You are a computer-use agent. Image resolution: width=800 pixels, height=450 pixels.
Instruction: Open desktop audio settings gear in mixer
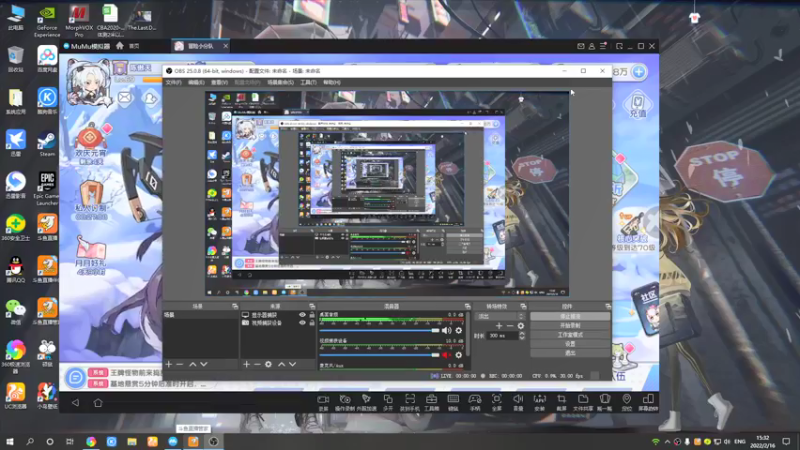(459, 331)
